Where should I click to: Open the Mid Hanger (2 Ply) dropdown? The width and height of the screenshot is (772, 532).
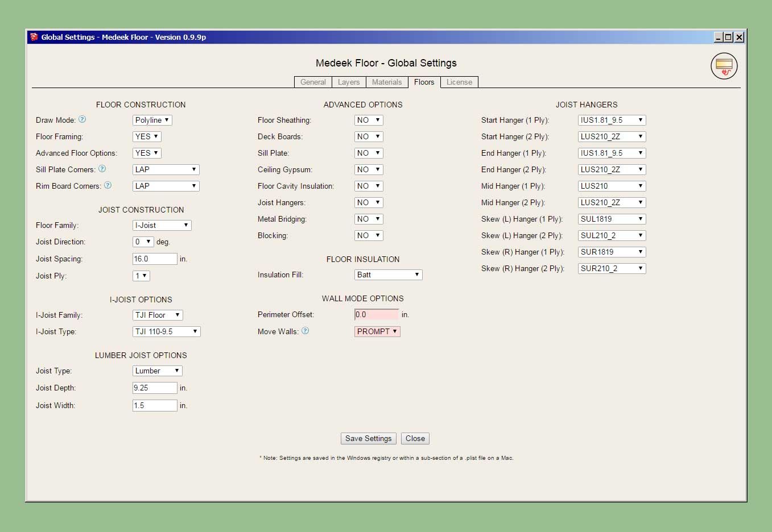point(612,202)
